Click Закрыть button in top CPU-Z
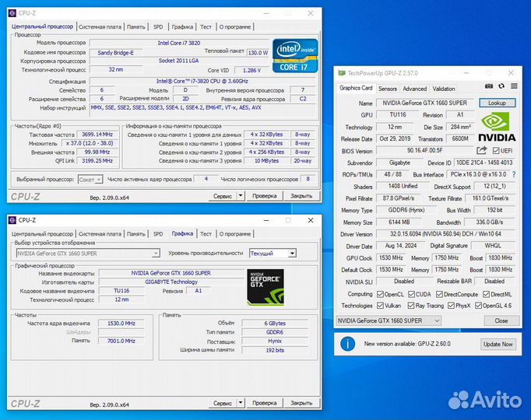Viewport: 531px width, 420px height. pyautogui.click(x=301, y=196)
